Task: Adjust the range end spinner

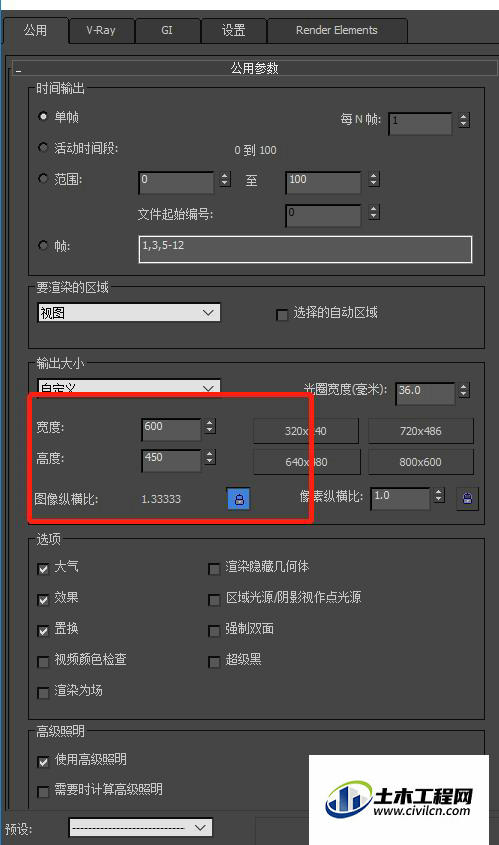Action: 373,179
